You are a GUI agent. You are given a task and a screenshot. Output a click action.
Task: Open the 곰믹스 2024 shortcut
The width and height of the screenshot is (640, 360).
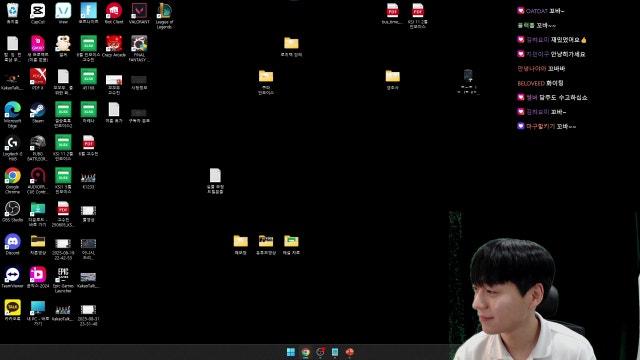pyautogui.click(x=38, y=278)
